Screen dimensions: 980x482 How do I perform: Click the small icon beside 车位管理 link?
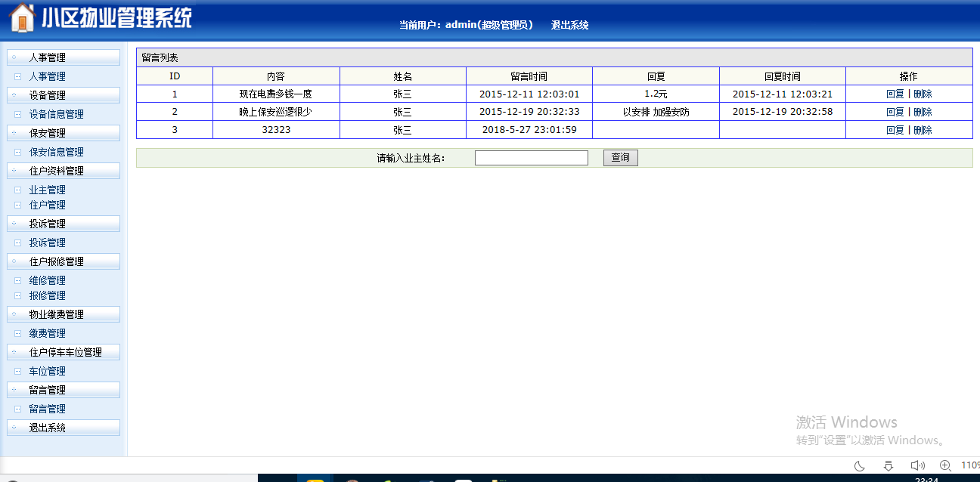(x=17, y=372)
